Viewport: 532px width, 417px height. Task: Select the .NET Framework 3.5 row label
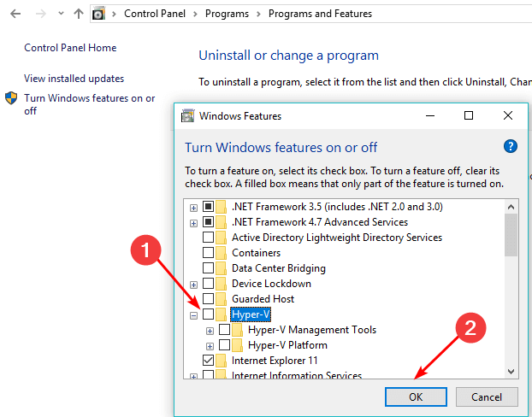tap(337, 207)
